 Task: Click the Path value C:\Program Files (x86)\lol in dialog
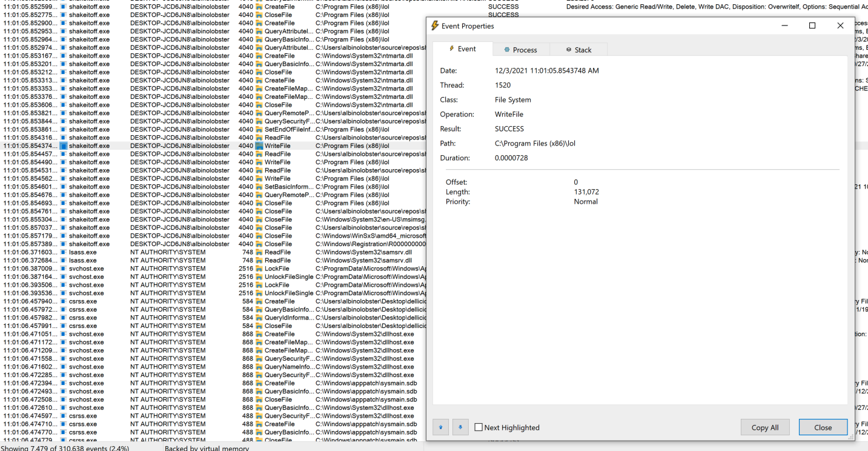click(x=537, y=144)
